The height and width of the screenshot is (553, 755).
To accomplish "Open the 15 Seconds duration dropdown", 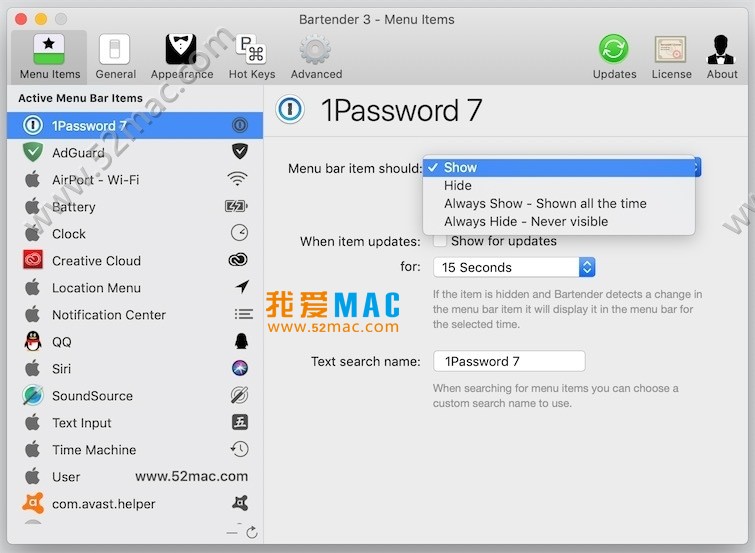I will point(514,267).
